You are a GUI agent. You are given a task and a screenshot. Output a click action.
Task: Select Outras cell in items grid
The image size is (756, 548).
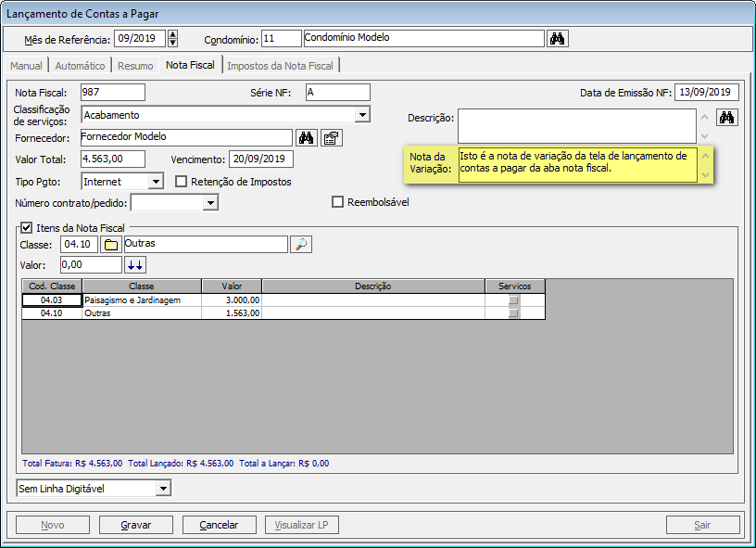pyautogui.click(x=142, y=313)
